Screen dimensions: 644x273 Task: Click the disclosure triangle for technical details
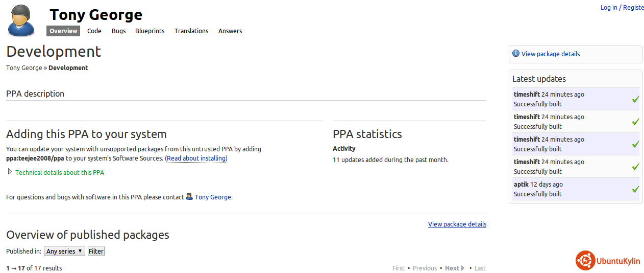pos(10,172)
